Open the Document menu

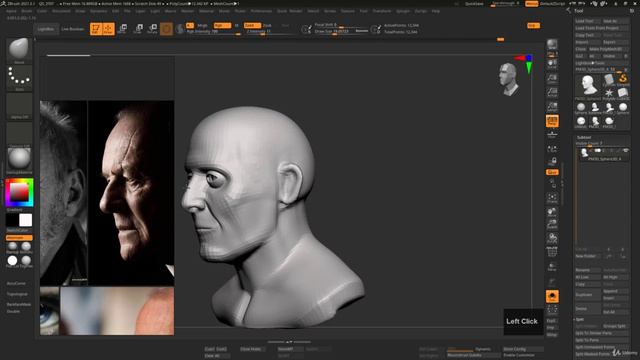click(x=61, y=11)
